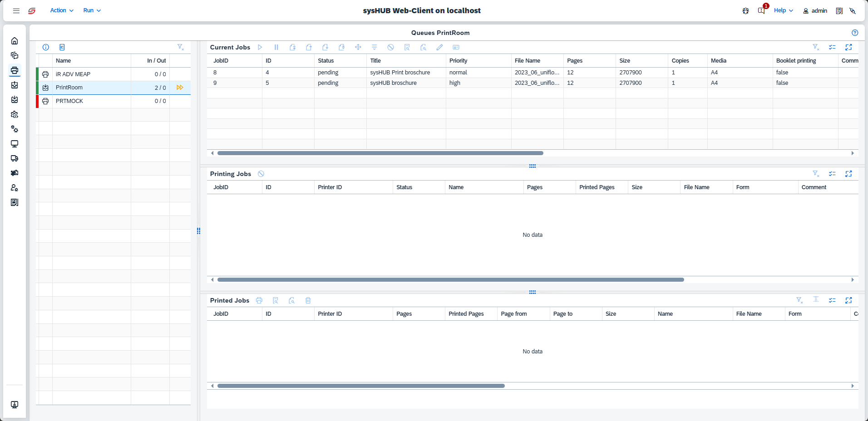This screenshot has height=421, width=868.
Task: Select the iR ADV MEAP queue
Action: [x=73, y=74]
